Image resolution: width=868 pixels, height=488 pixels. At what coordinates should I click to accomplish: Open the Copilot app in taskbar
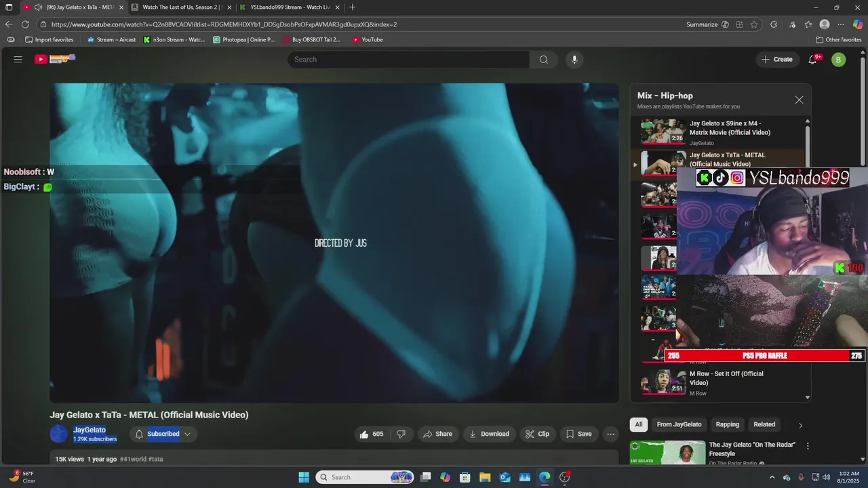point(445,477)
